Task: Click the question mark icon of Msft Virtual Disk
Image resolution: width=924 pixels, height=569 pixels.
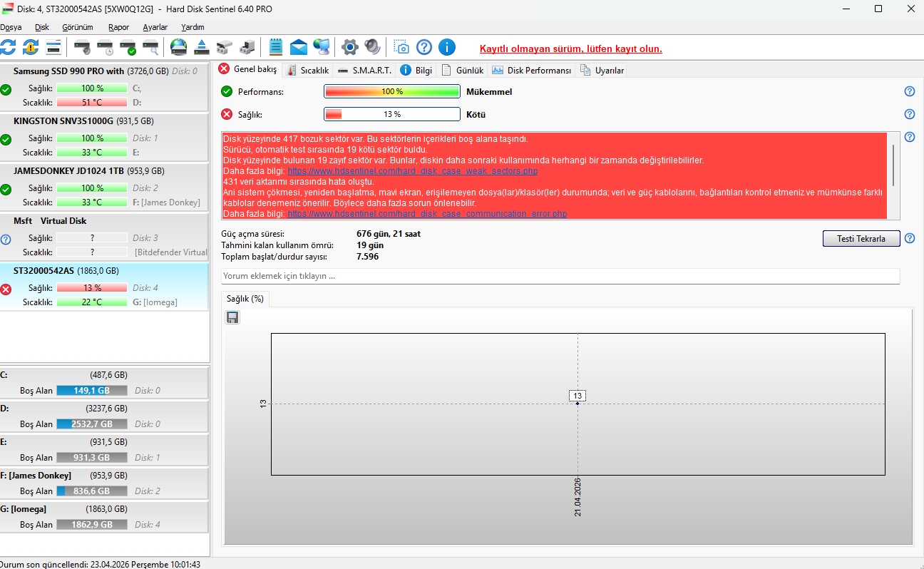Action: click(x=6, y=239)
